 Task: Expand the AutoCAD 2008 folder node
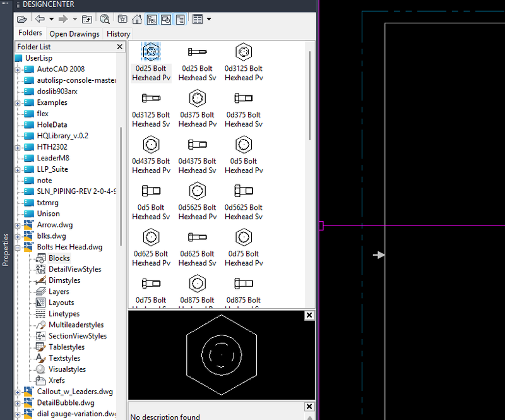coord(18,69)
